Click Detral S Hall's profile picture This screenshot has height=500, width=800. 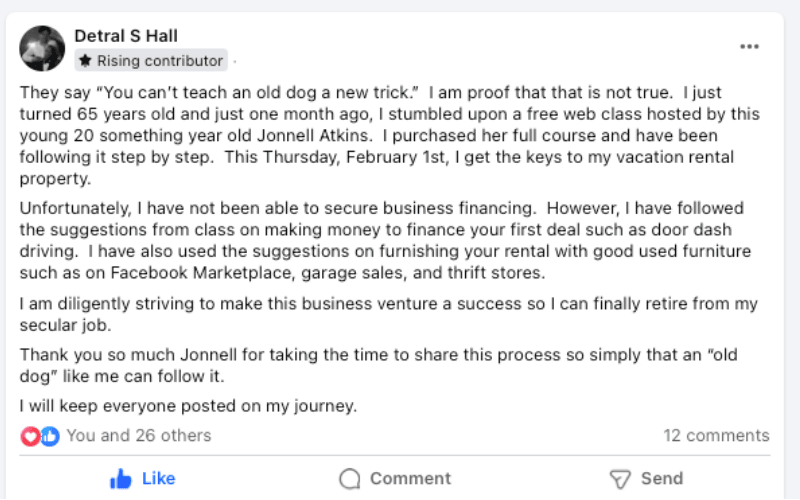(x=43, y=47)
